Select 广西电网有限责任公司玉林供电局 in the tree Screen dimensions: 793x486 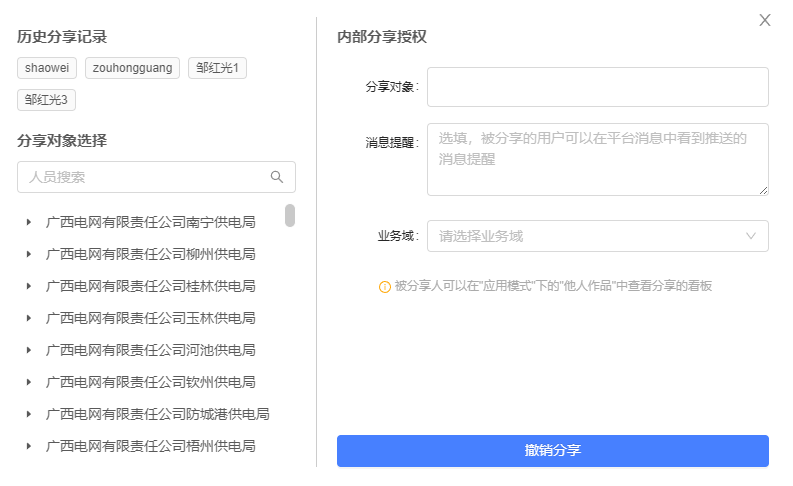(150, 318)
